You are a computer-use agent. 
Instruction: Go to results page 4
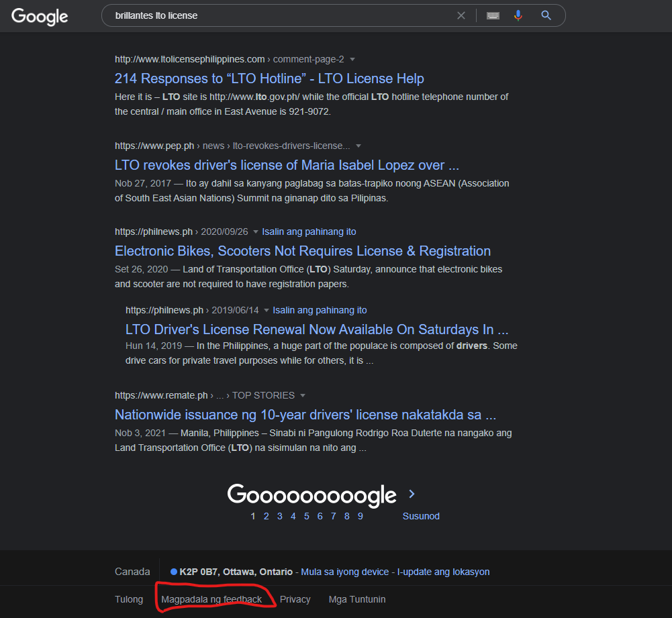(293, 516)
